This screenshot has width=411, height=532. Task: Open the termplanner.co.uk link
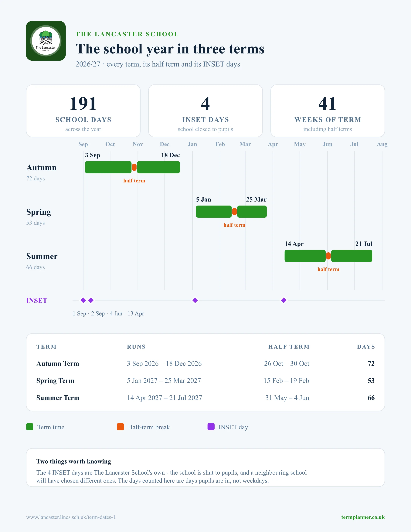coord(363,517)
